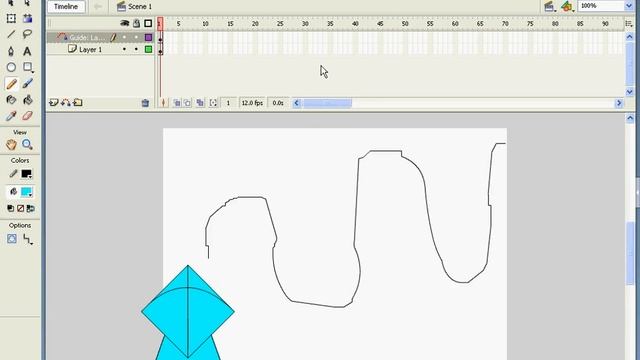Open the Edit Scene dropdown
Viewport: 640px width, 360px height.
[550, 7]
